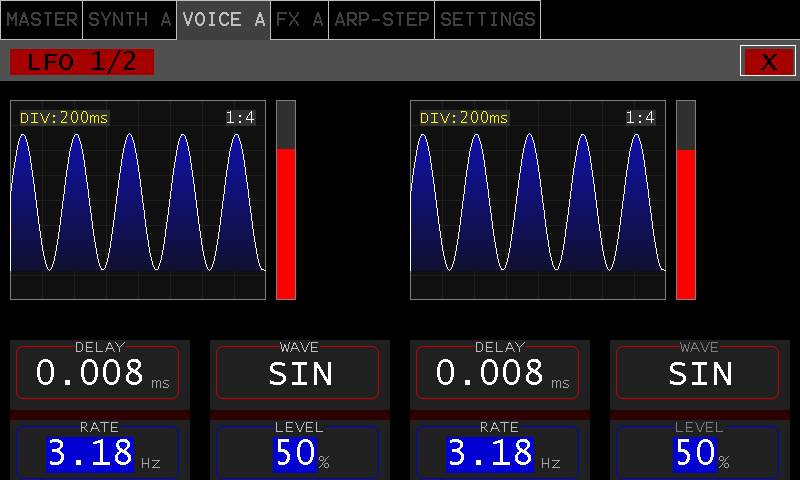Click the left display's 1:4 ratio label
Screen dimensions: 800x480
(x=240, y=118)
